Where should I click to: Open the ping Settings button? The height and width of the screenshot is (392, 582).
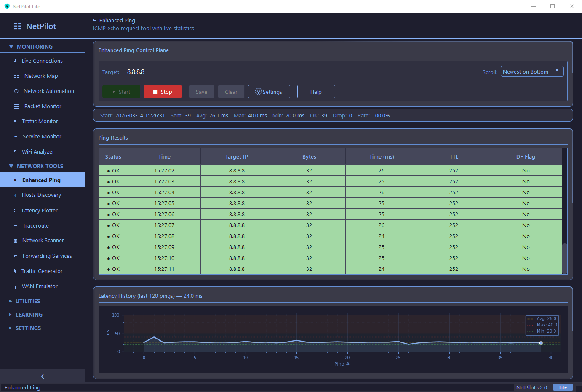(x=269, y=92)
